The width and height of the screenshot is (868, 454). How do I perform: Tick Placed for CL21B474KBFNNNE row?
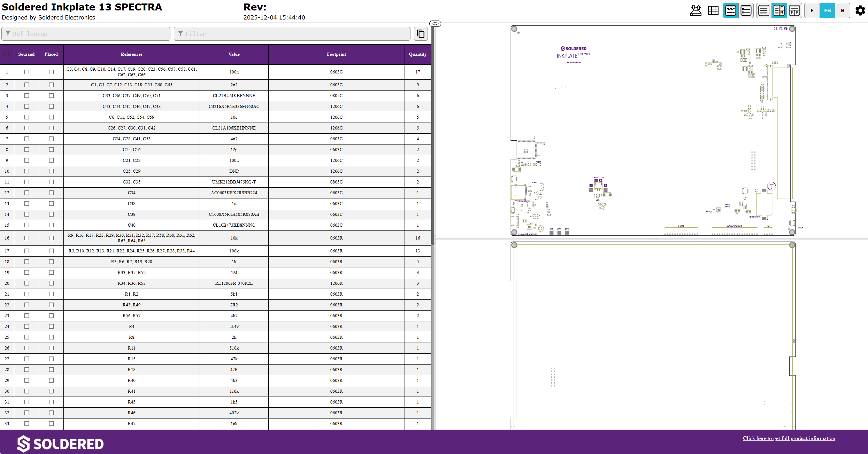coord(51,96)
